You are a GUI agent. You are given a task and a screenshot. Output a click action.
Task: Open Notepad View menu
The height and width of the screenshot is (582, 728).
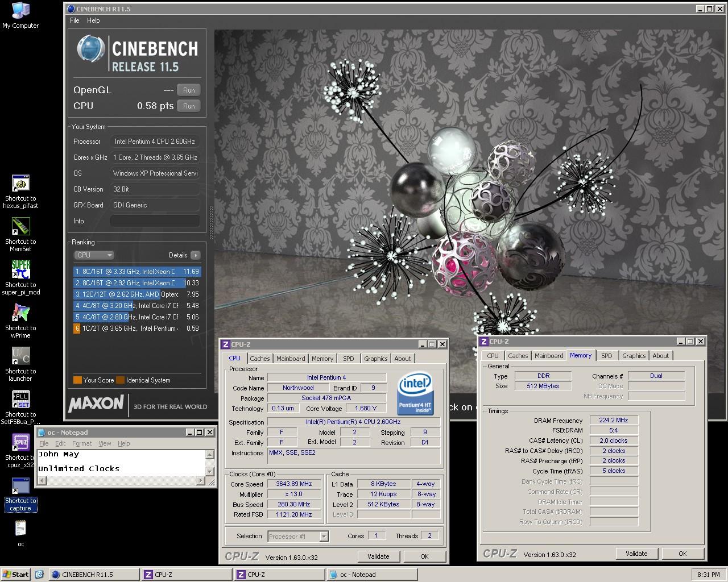tap(105, 443)
